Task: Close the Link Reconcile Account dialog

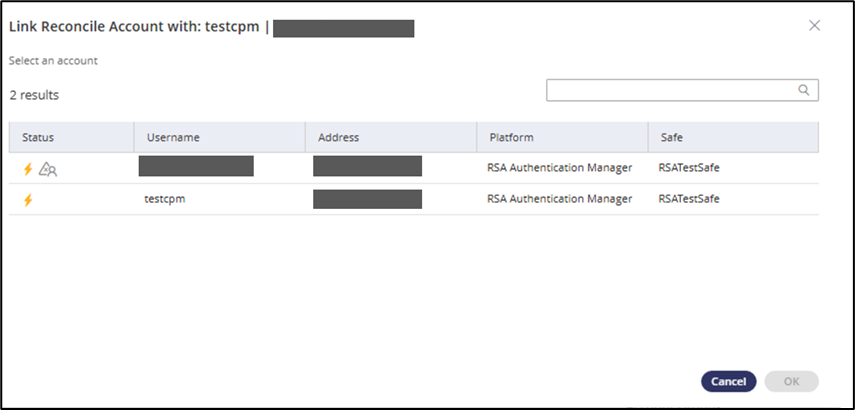Action: (814, 26)
